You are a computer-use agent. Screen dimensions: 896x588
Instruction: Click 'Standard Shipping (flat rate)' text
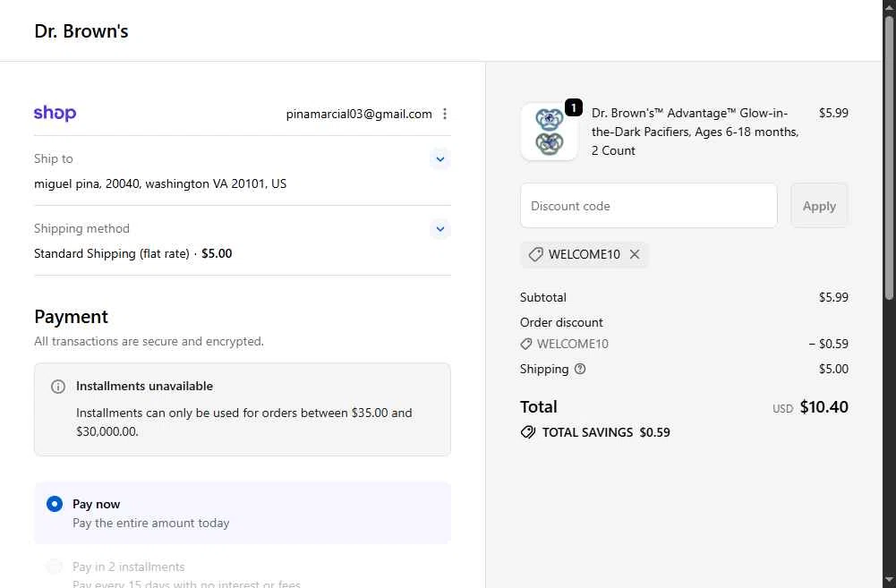point(111,253)
